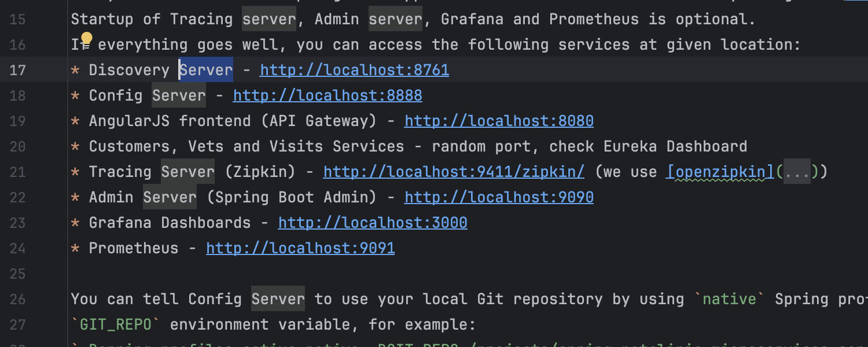The image size is (868, 347).
Task: Expand the folded (...) link region
Action: 797,172
